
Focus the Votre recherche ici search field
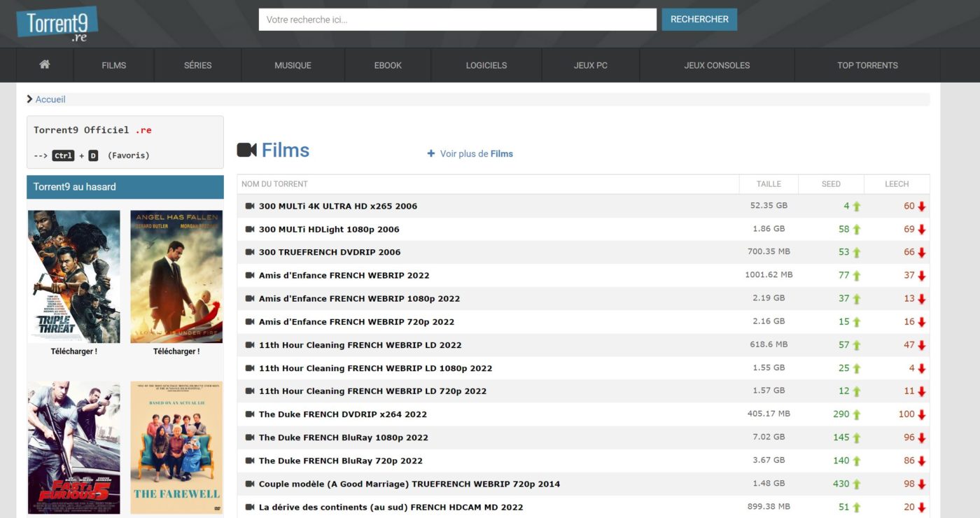[458, 20]
